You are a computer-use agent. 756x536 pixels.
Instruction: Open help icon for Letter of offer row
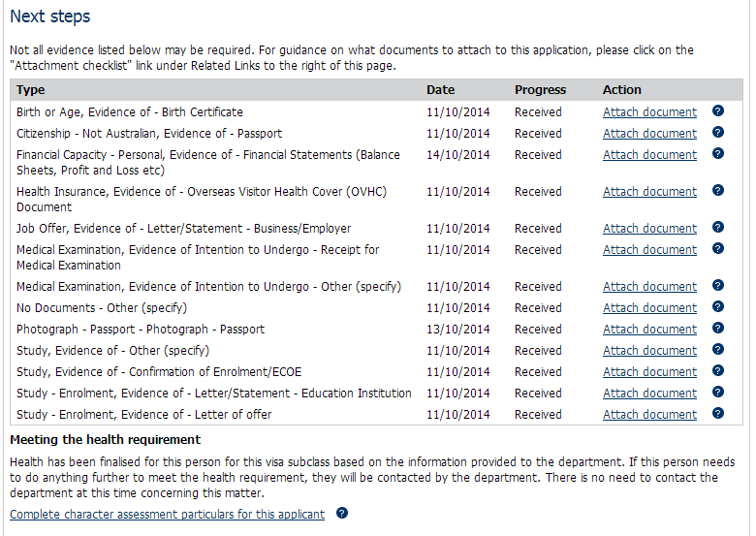718,414
